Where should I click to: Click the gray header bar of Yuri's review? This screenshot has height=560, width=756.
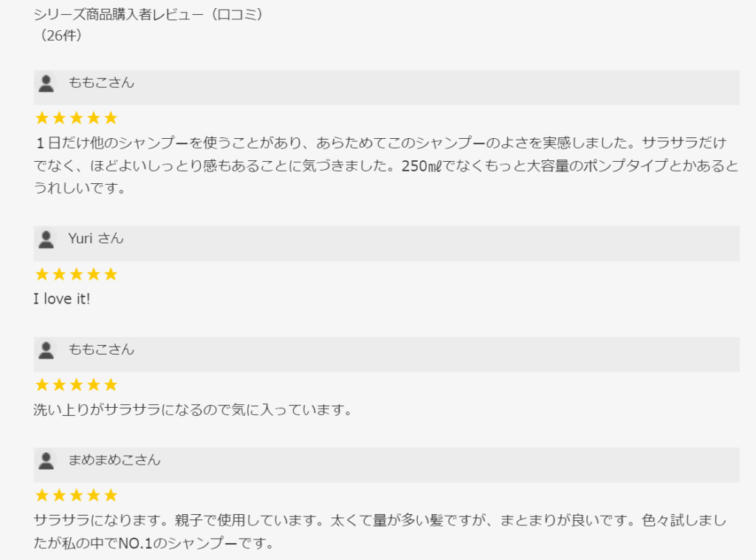pos(443,243)
